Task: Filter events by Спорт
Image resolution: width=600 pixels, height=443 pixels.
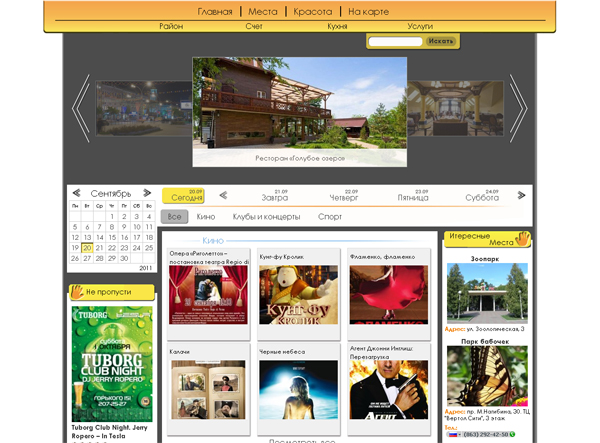Action: point(330,217)
